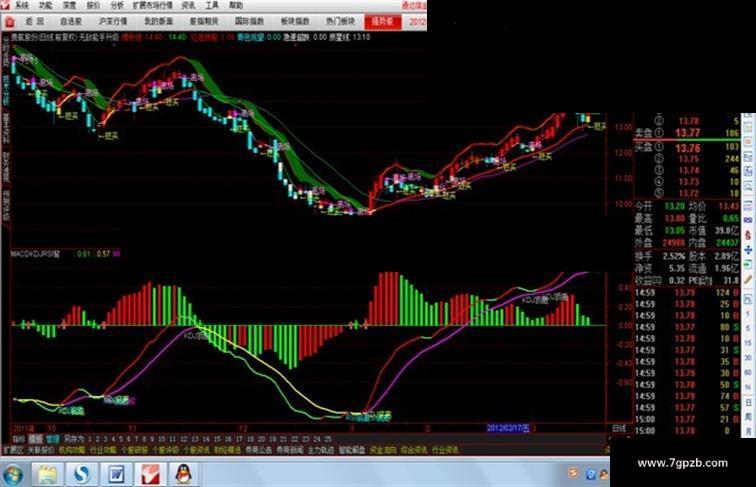Click the 今开 value 13.20
756x487 pixels.
pyautogui.click(x=675, y=206)
